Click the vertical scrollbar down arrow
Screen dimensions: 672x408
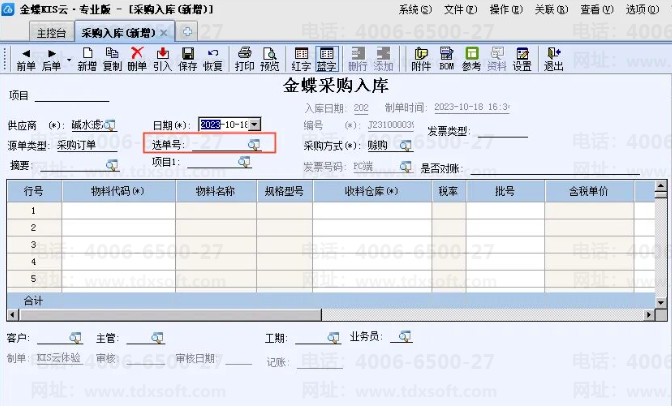pyautogui.click(x=661, y=303)
